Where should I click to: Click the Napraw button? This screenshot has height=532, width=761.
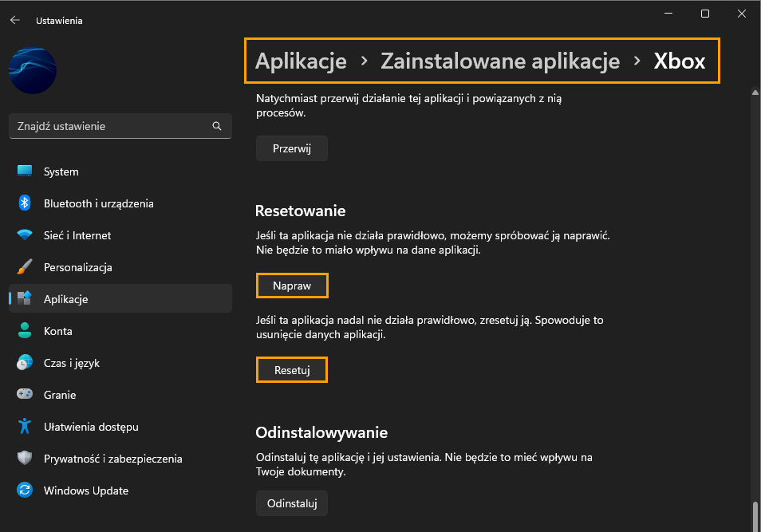pos(292,286)
